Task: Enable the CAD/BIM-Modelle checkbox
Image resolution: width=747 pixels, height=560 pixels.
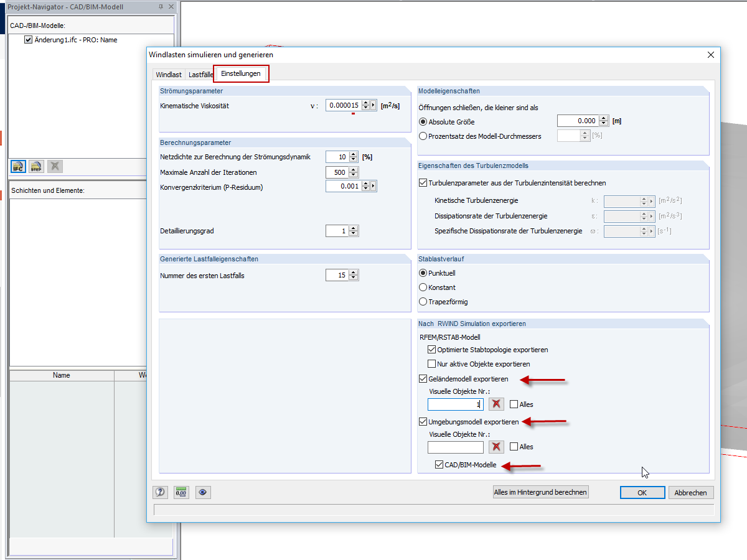Action: coord(440,464)
